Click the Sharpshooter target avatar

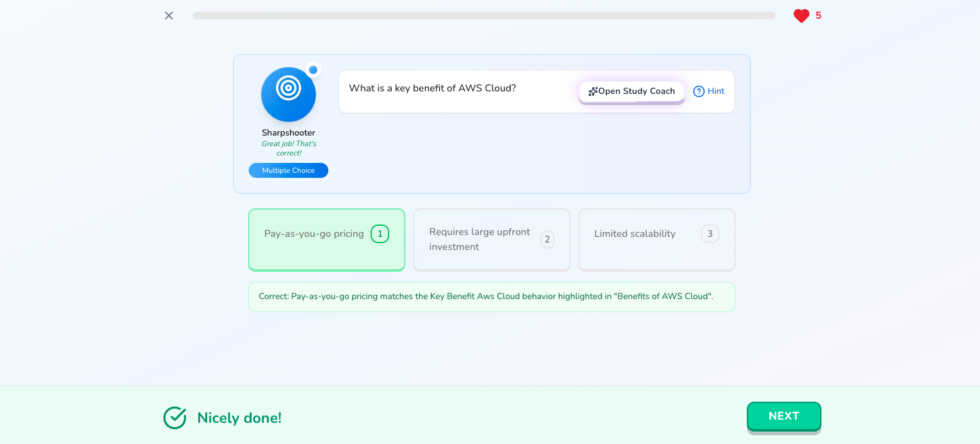289,95
